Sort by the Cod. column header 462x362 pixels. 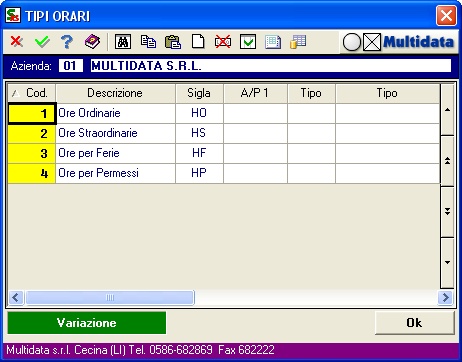click(x=32, y=93)
